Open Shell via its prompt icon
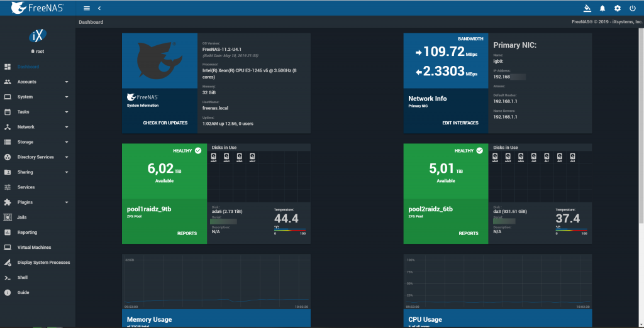644x328 pixels. pyautogui.click(x=8, y=278)
